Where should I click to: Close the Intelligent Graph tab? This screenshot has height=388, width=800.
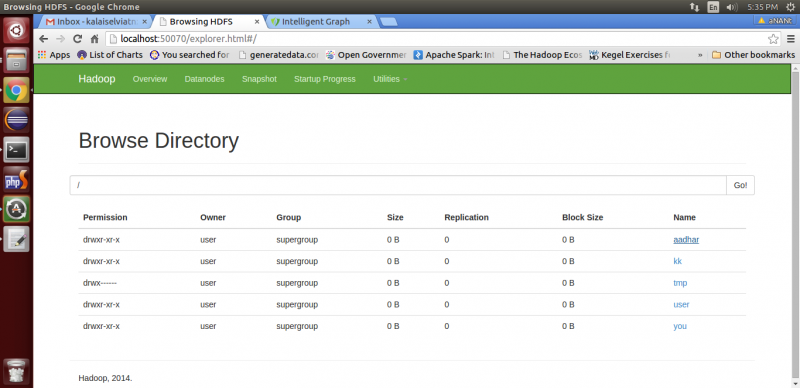pos(369,21)
